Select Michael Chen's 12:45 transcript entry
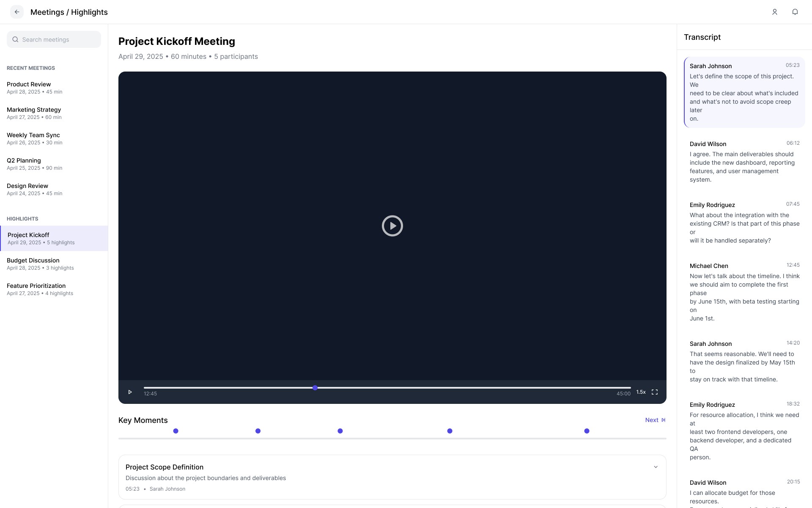The width and height of the screenshot is (812, 508). [744, 292]
